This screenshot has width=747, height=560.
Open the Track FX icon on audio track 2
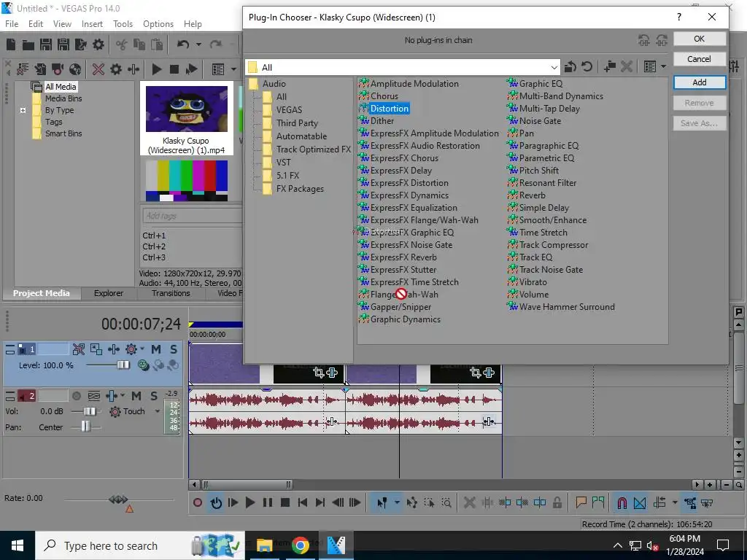pyautogui.click(x=112, y=396)
